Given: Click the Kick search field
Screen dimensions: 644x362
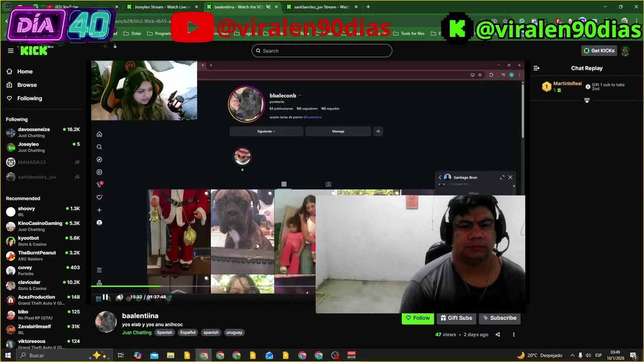Looking at the screenshot, I should coord(322,51).
